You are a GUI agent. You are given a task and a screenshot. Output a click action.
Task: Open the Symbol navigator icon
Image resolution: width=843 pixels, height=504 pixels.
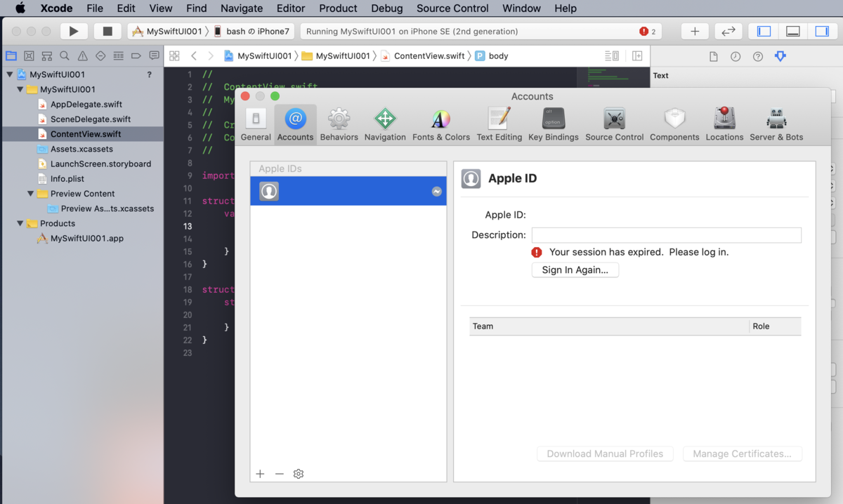tap(46, 55)
